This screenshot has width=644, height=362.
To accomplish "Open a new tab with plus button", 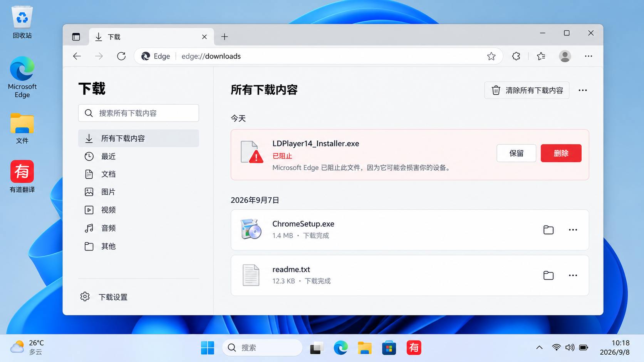I will pyautogui.click(x=225, y=37).
